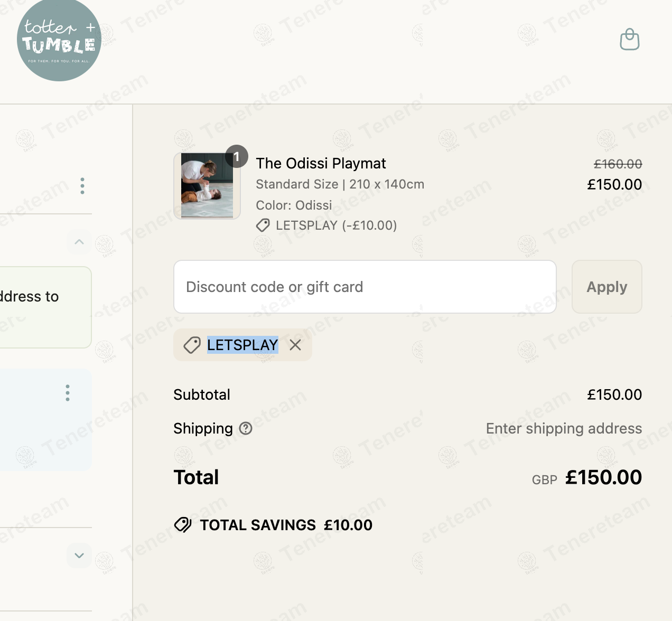Open the shopping bag cart icon
Viewport: 672px width, 621px height.
point(629,40)
